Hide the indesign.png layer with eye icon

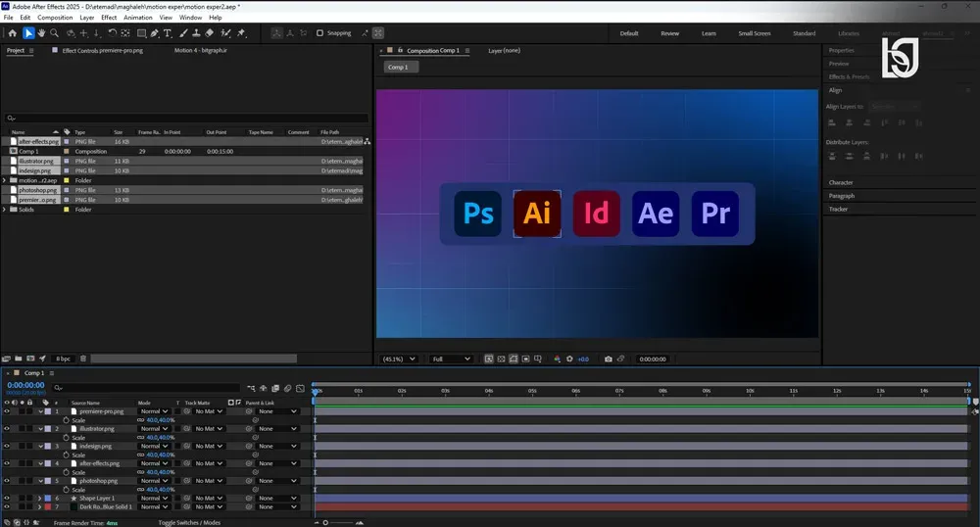tap(7, 447)
